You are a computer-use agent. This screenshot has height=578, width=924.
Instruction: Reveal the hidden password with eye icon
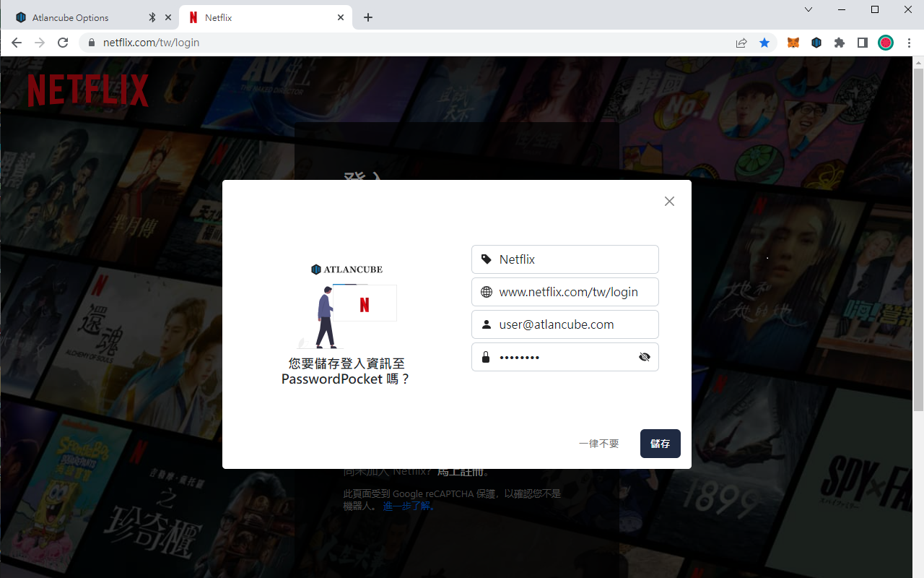pyautogui.click(x=645, y=357)
